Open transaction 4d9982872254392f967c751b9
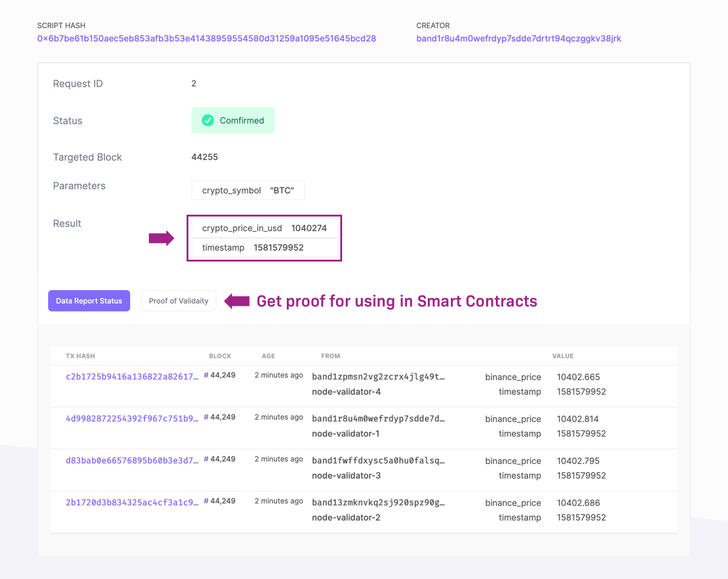The width and height of the screenshot is (728, 579). (132, 418)
